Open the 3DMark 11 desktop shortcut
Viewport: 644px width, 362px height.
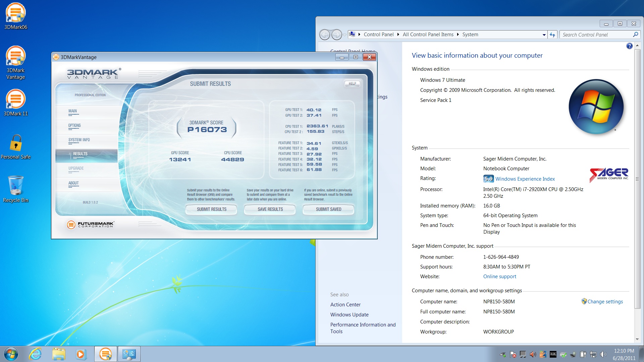[x=15, y=103]
